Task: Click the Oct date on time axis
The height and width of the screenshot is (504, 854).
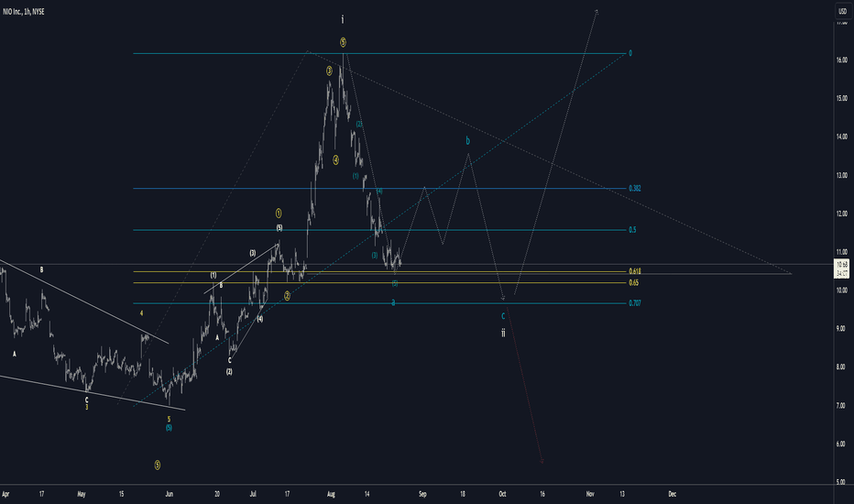Action: coord(502,494)
